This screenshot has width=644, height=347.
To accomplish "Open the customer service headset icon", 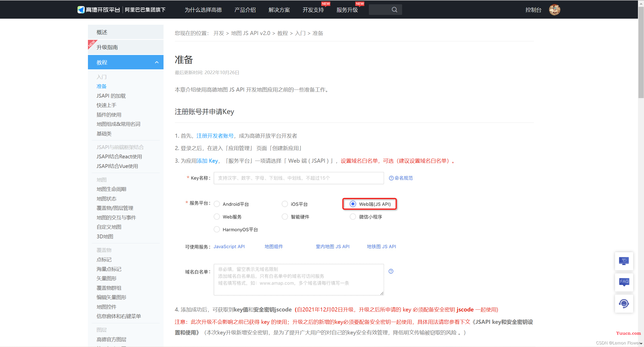I will (x=624, y=304).
